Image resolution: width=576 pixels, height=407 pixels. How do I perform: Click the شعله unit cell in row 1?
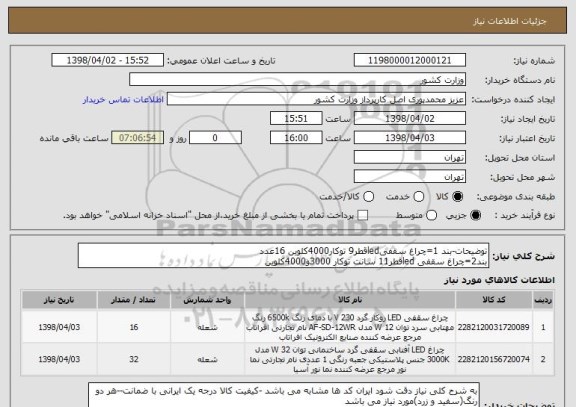(207, 327)
